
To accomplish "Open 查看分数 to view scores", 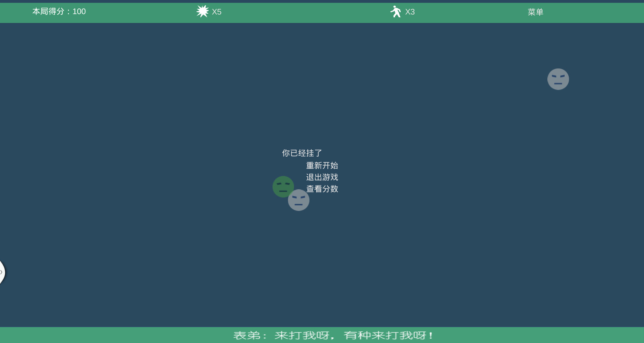I will (322, 189).
